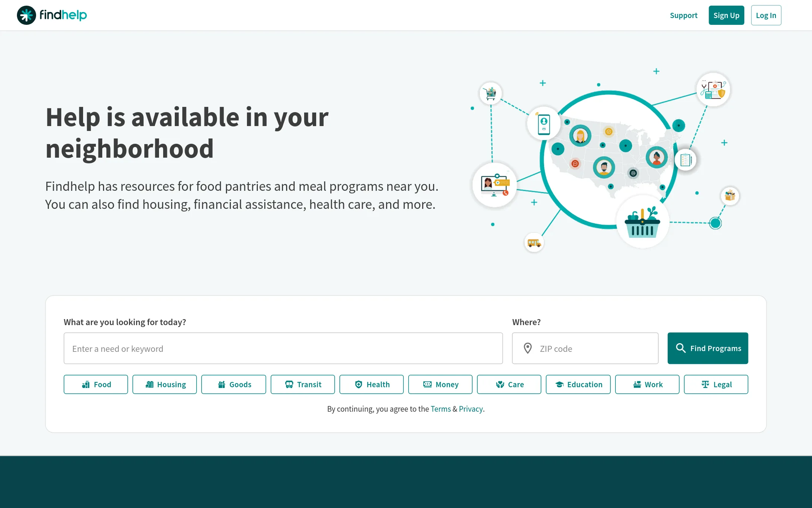Select the Money category

click(x=440, y=385)
